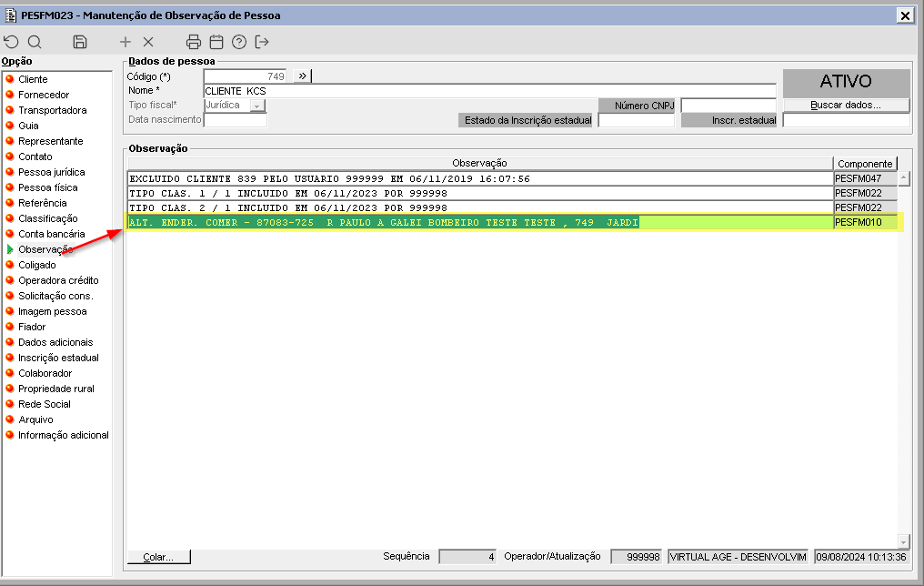Click the save diskette icon

pos(79,42)
